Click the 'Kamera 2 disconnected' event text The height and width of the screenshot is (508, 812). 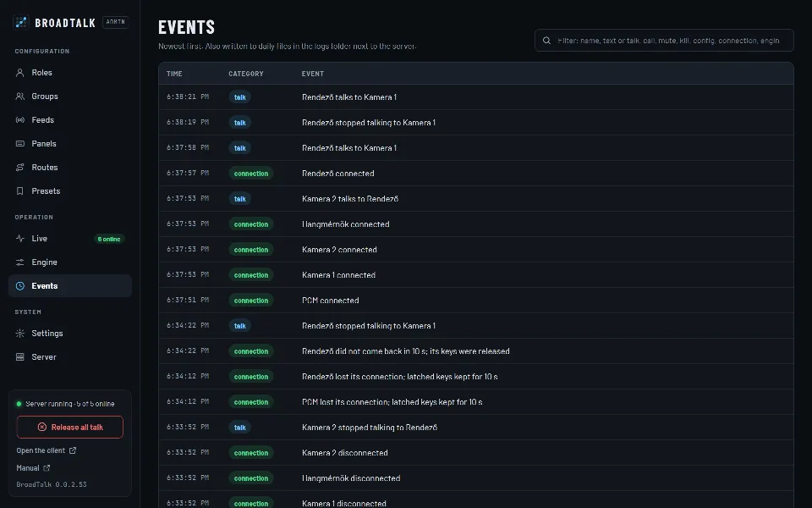(345, 452)
